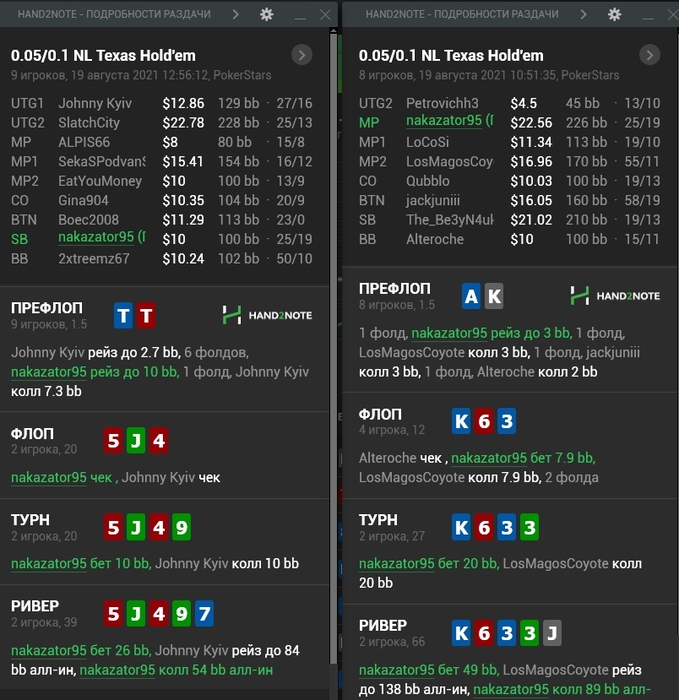This screenshot has height=700, width=679.
Task: Click left window title Hand2Note hand details
Action: [x=114, y=14]
